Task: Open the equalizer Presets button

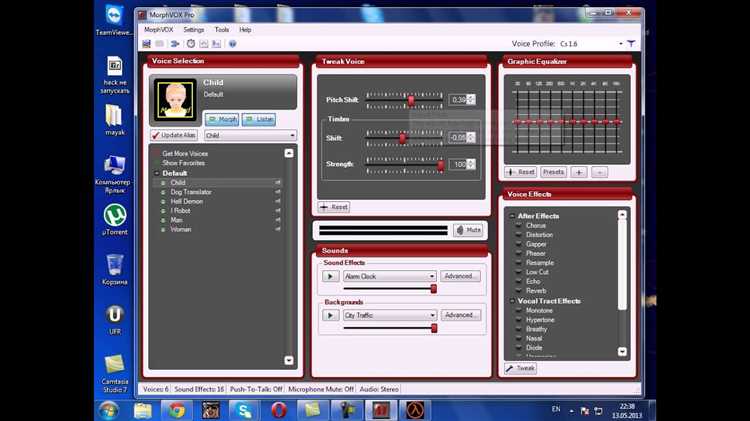Action: click(553, 172)
